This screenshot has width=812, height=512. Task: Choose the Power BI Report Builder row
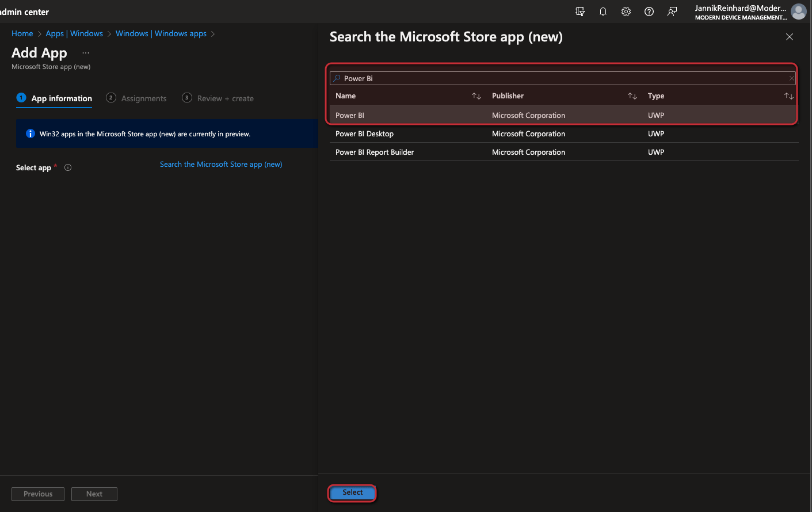click(564, 152)
